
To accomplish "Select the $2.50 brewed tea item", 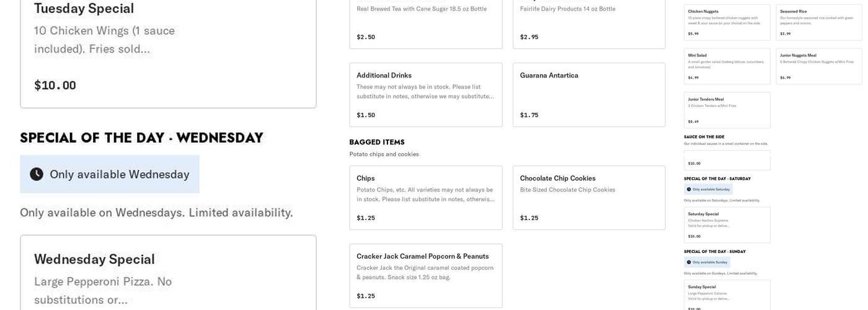I will coord(425,24).
